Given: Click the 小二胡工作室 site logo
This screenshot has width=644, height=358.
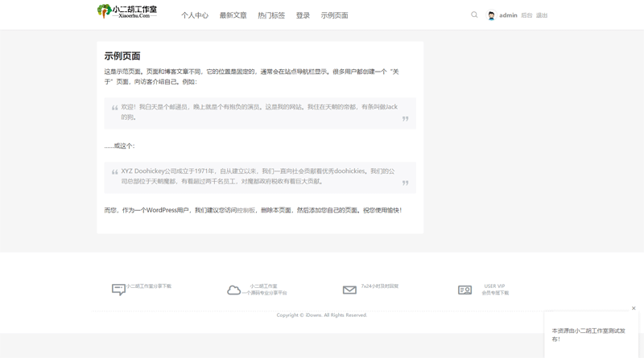Looking at the screenshot, I should 127,11.
